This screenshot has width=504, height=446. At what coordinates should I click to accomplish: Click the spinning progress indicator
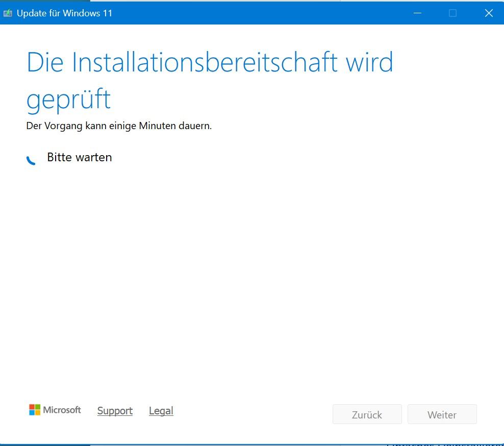coord(32,160)
